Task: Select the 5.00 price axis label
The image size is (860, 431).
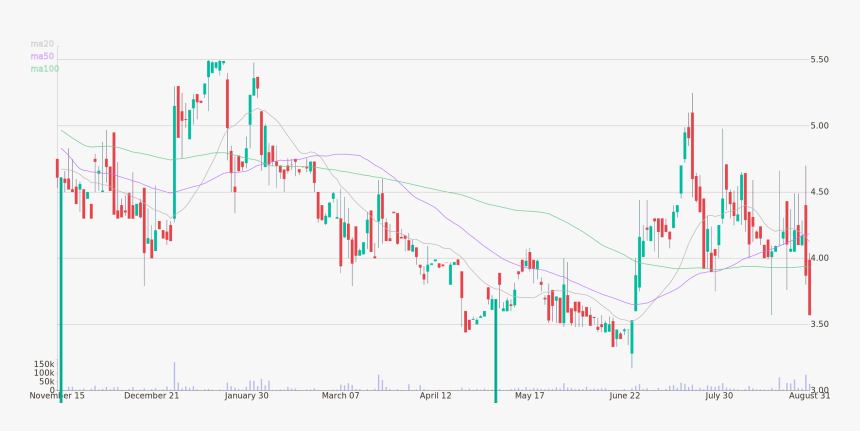Action: pos(819,126)
